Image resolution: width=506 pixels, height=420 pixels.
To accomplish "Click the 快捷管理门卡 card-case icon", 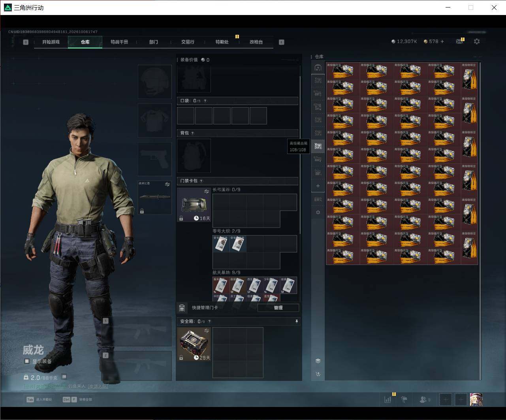I will pos(182,308).
